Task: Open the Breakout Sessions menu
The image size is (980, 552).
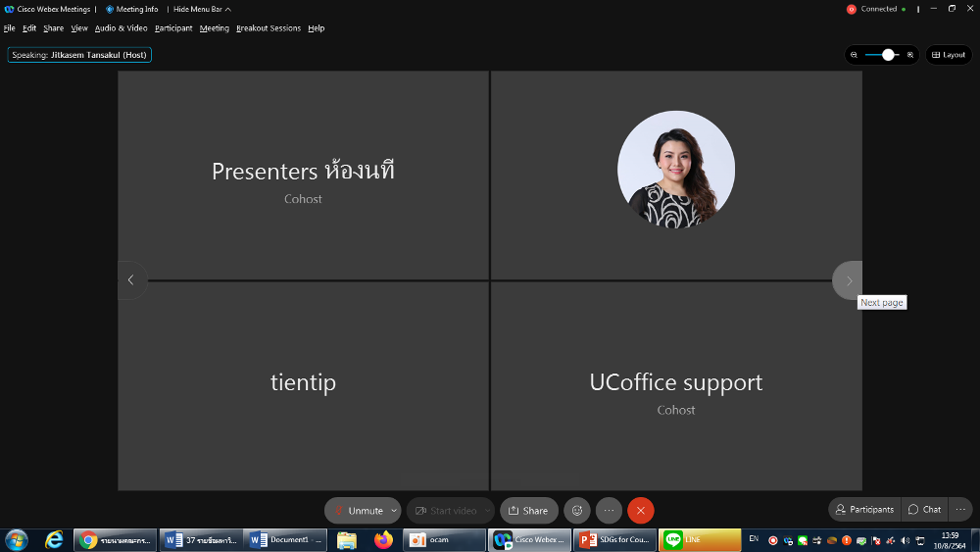Action: [x=268, y=28]
